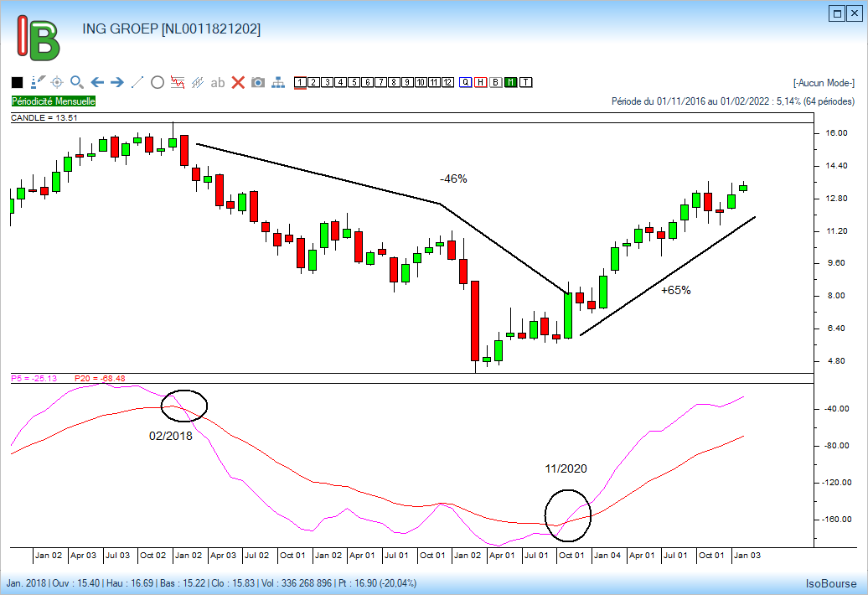Select numbered box 11
This screenshot has height=595, width=868.
pos(434,82)
